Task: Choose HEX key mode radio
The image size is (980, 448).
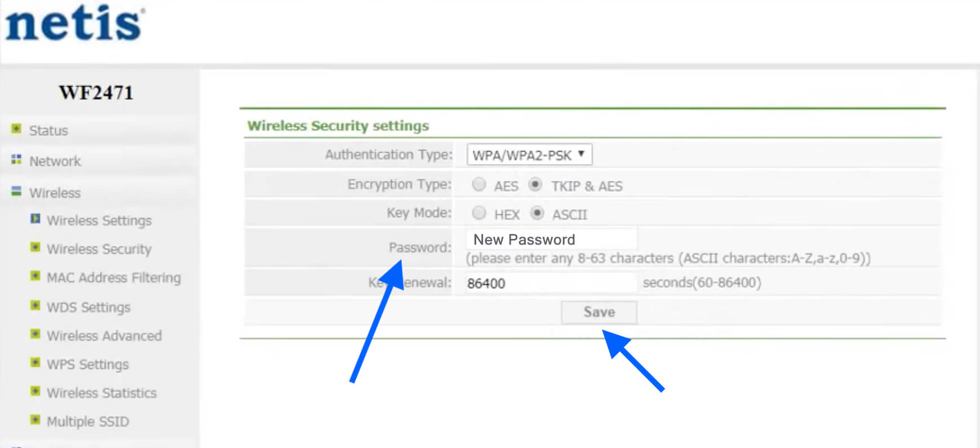Action: (x=479, y=213)
